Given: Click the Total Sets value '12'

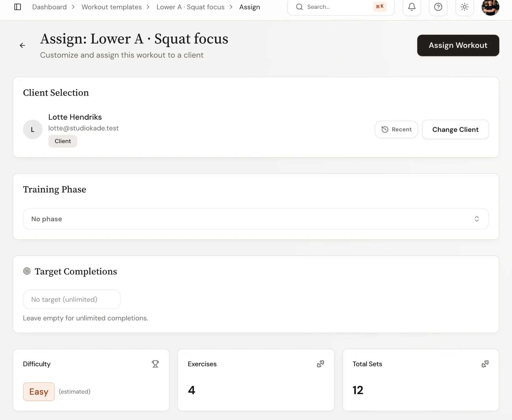Looking at the screenshot, I should tap(358, 390).
